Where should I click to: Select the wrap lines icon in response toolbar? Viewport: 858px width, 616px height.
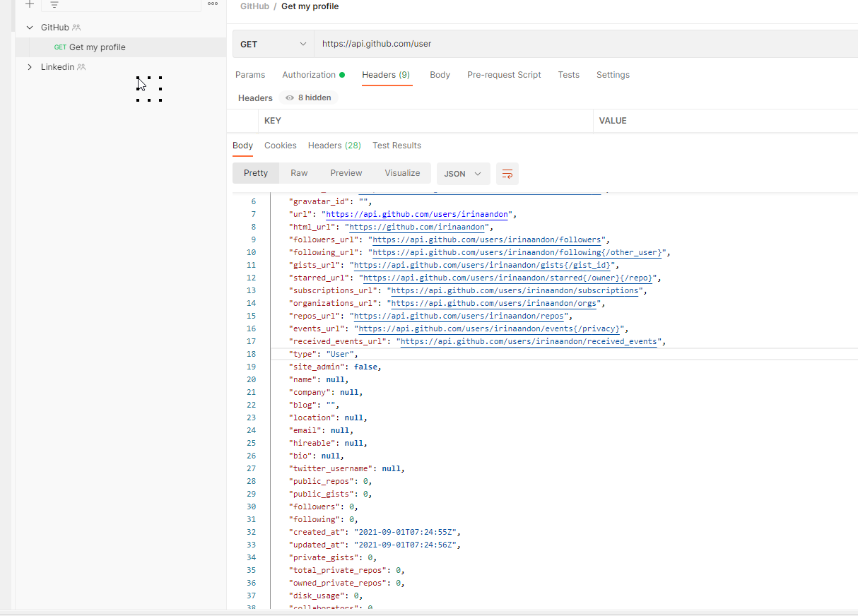coord(507,173)
